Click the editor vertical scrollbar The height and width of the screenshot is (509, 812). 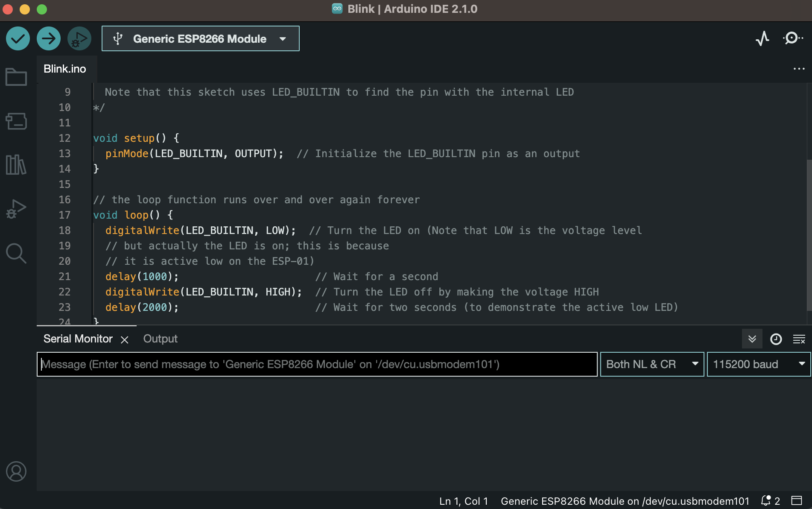click(x=809, y=235)
